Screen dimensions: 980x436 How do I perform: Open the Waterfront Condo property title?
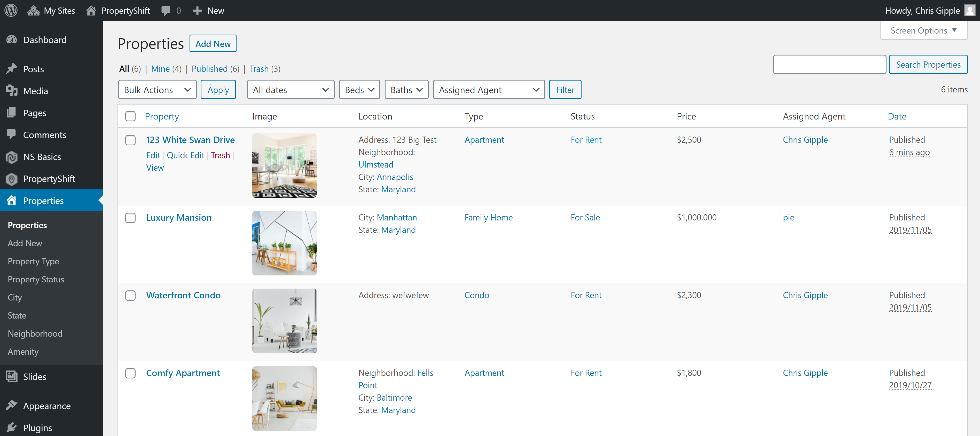pyautogui.click(x=183, y=295)
